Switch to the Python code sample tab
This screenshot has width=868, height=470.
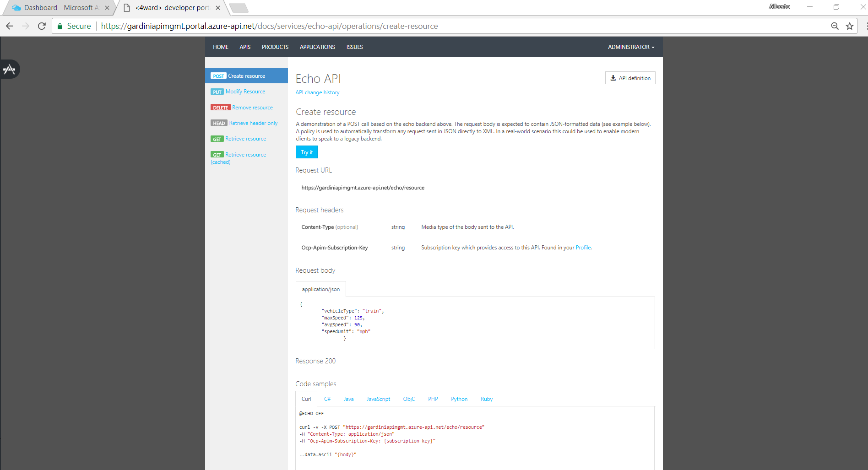coord(459,399)
